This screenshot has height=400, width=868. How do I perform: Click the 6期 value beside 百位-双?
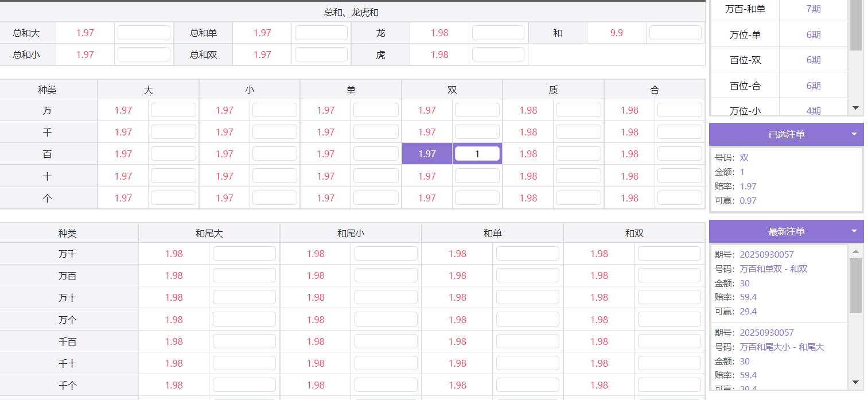click(x=813, y=60)
